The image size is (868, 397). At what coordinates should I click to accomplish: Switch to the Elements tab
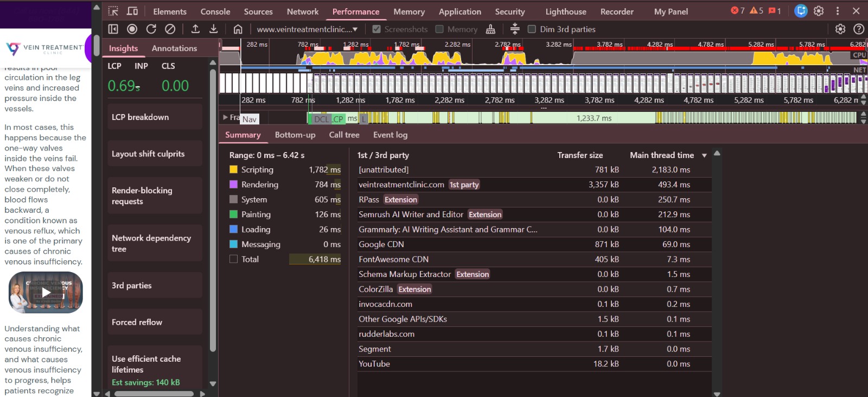pyautogui.click(x=170, y=11)
